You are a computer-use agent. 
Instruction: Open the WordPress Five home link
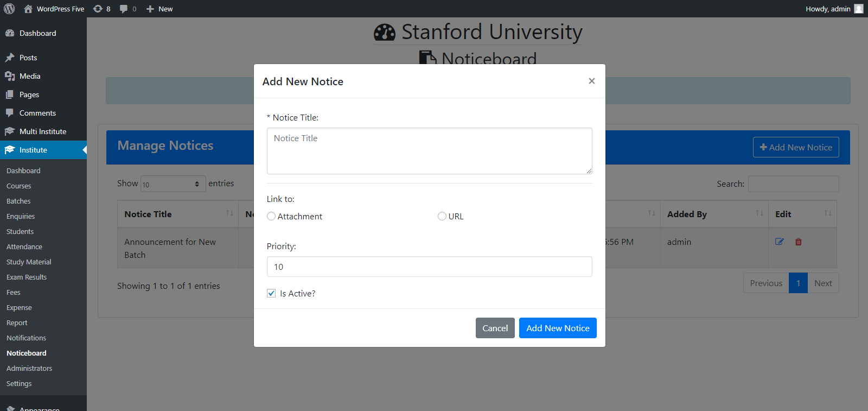(54, 9)
